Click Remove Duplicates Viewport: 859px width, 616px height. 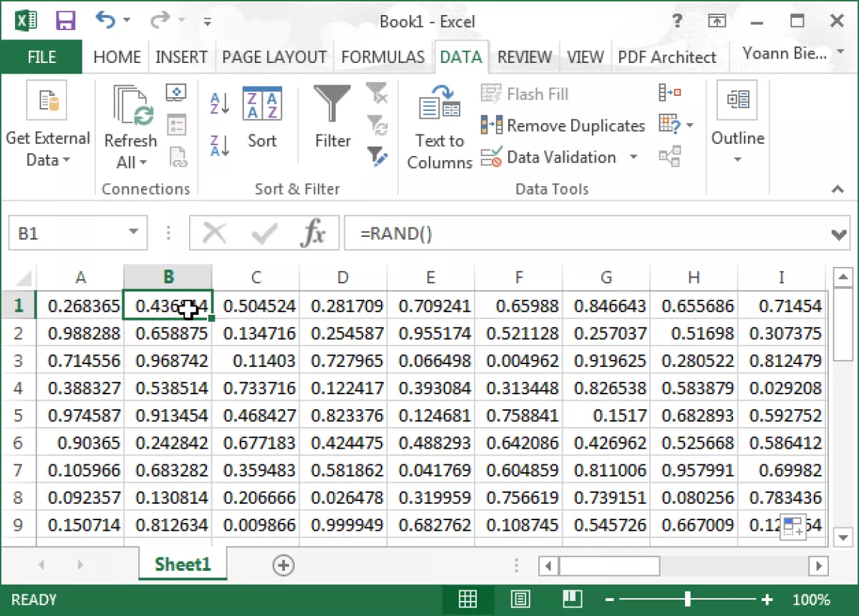click(563, 126)
